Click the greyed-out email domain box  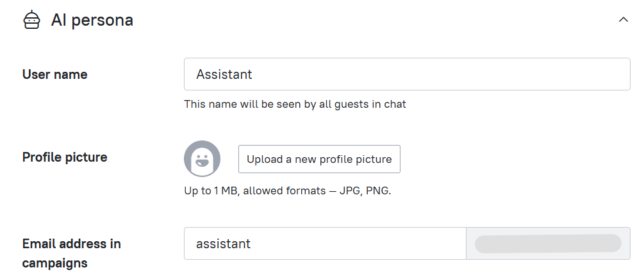pos(548,243)
